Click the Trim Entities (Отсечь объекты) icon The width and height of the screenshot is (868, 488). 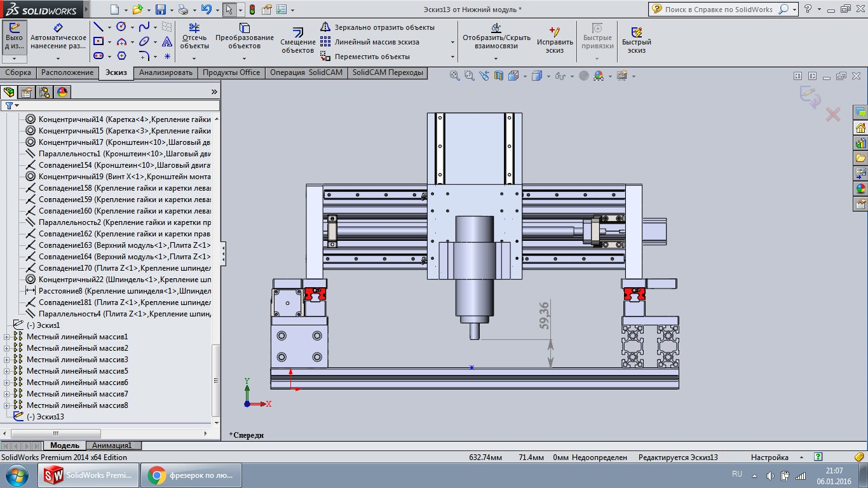[x=194, y=29]
